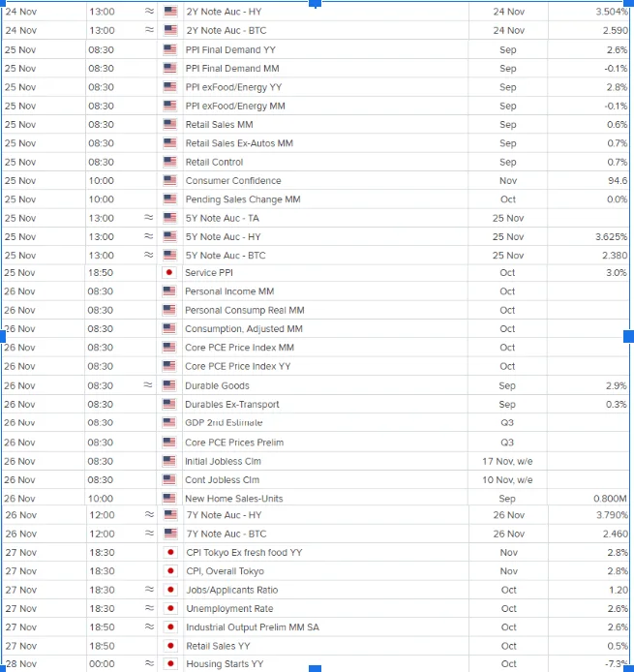Click the 'Personal Consump Real MM' event
This screenshot has height=672, width=634.
tap(245, 310)
